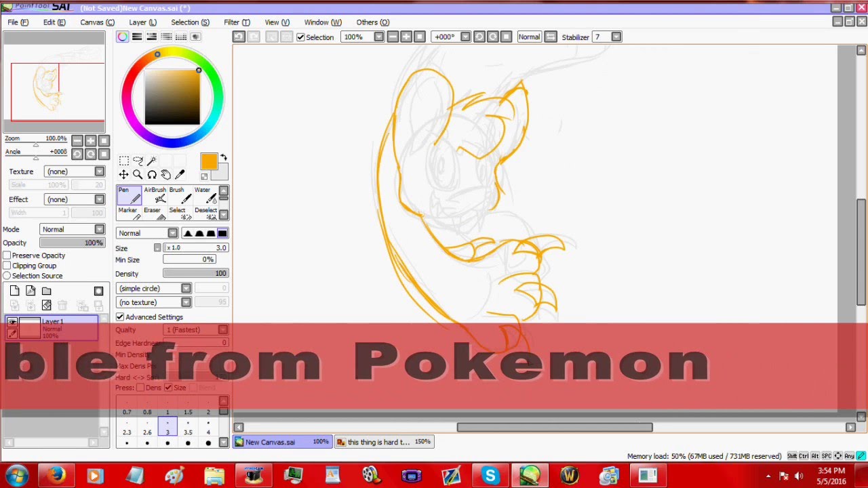Image resolution: width=868 pixels, height=488 pixels.
Task: Open the (no texture) brush texture dropdown
Action: [153, 302]
